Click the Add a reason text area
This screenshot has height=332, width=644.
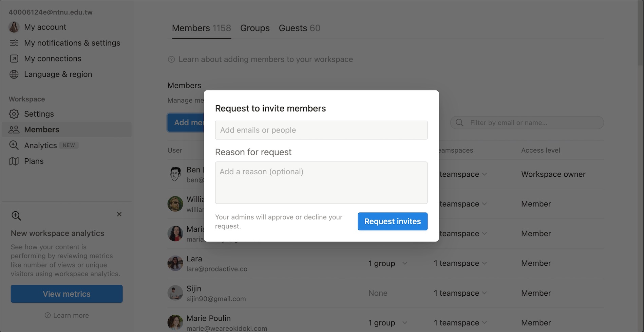click(x=321, y=183)
